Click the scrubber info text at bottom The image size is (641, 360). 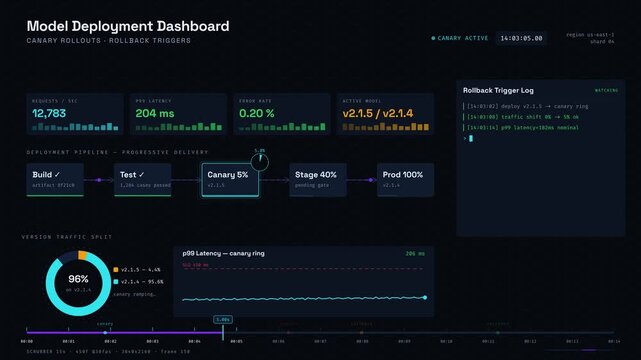tap(108, 351)
